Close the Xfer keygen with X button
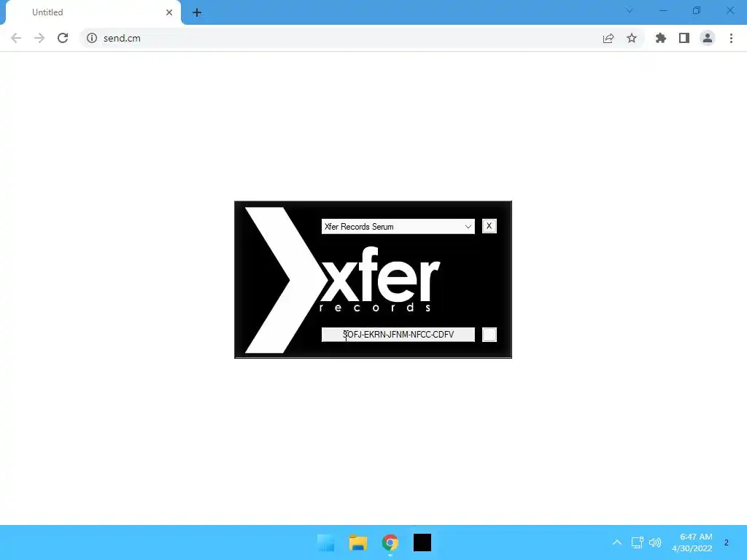 [489, 226]
